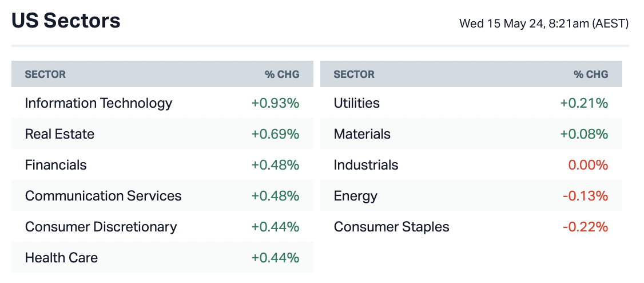Sort by left % CHG header
The width and height of the screenshot is (644, 283).
click(x=281, y=74)
